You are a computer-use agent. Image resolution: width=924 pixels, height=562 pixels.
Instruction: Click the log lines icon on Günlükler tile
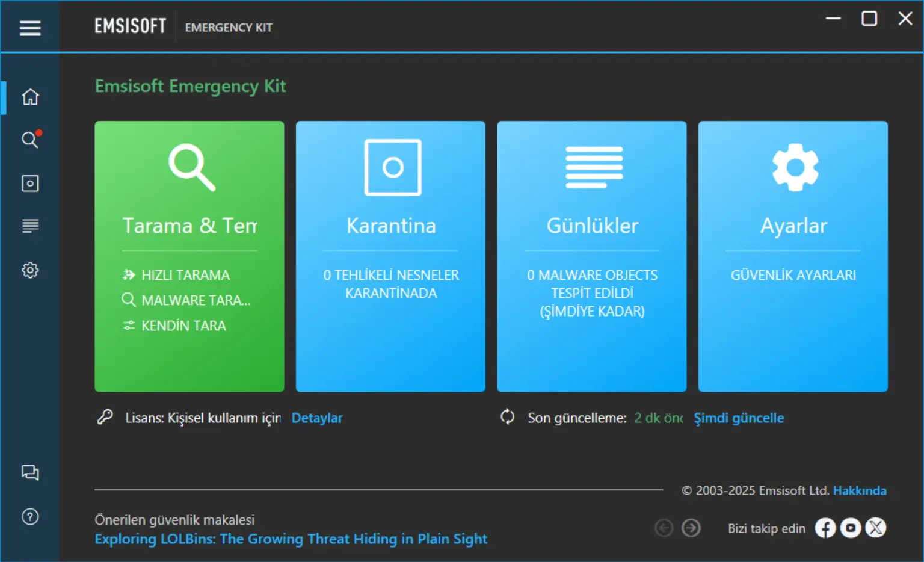594,167
